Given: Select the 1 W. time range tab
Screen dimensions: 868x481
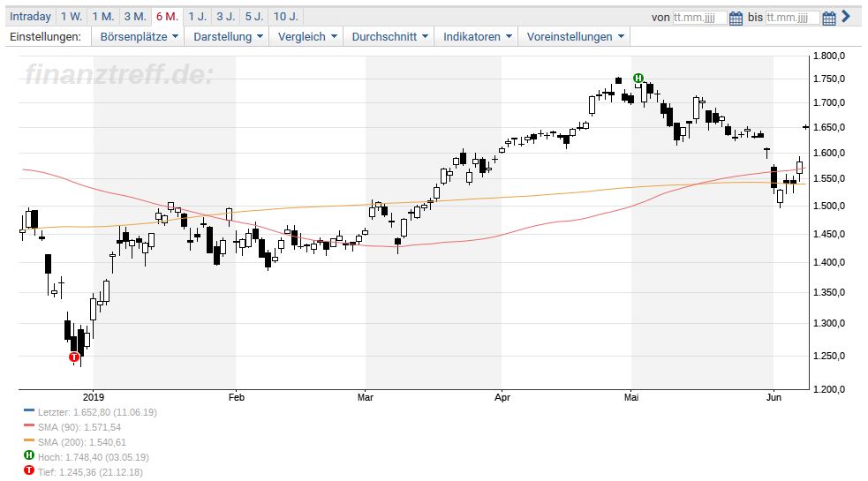Looking at the screenshot, I should (x=72, y=17).
